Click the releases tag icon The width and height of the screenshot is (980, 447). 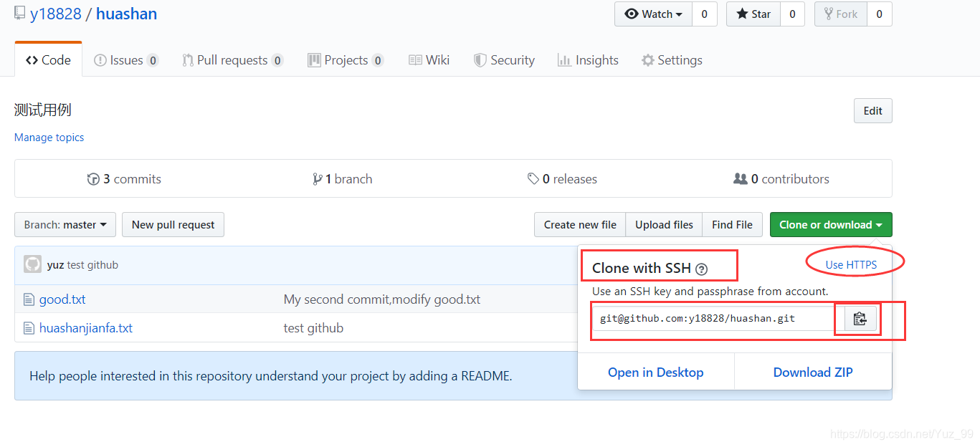click(x=533, y=179)
